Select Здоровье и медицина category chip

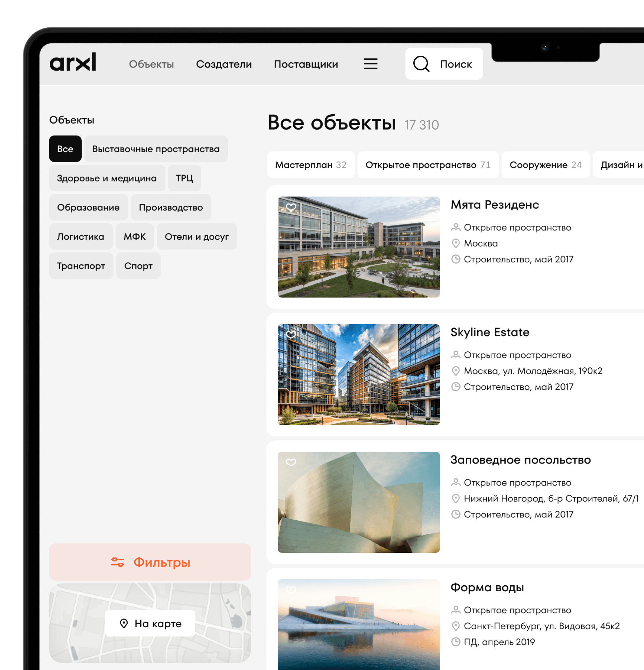pyautogui.click(x=107, y=178)
